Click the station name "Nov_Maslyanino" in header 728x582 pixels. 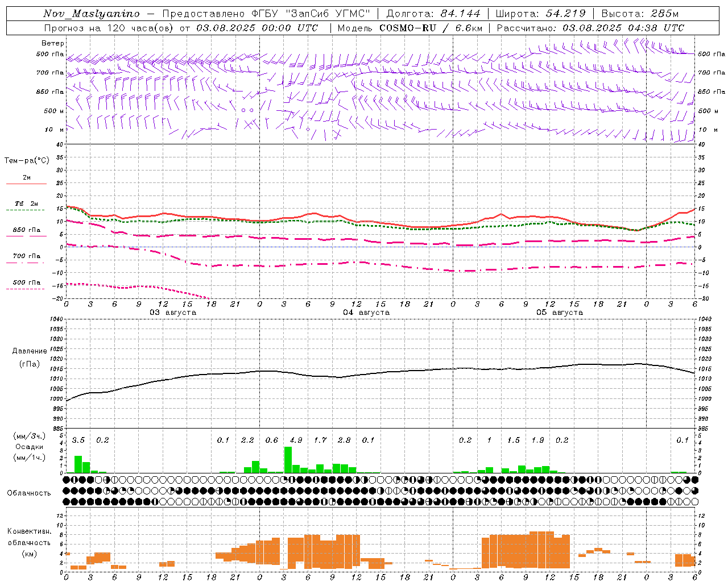click(x=92, y=14)
